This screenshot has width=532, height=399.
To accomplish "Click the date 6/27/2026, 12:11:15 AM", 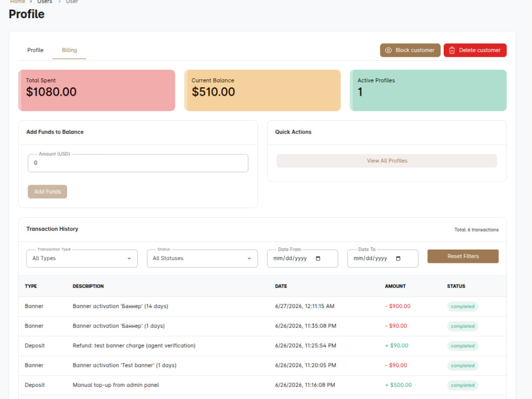I will (305, 306).
